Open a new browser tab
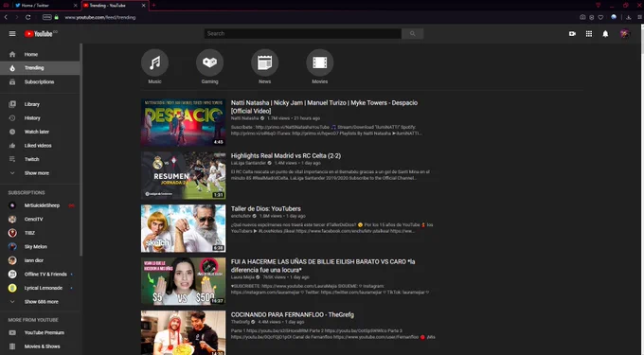Image resolution: width=644 pixels, height=355 pixels. tap(153, 6)
